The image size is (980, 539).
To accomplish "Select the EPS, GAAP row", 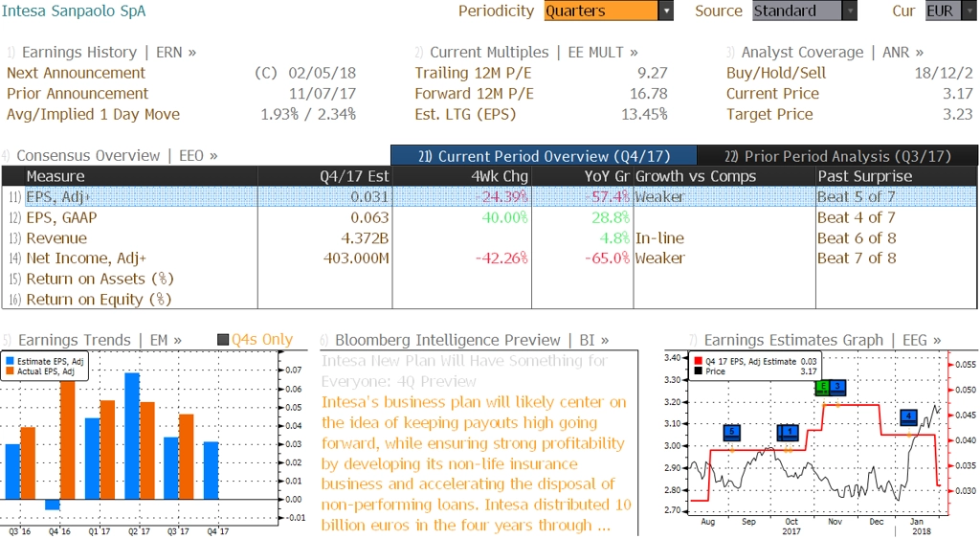I will point(489,217).
